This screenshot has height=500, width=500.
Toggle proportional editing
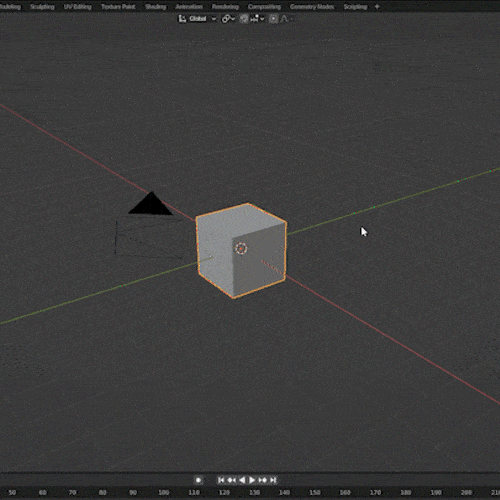[x=273, y=19]
